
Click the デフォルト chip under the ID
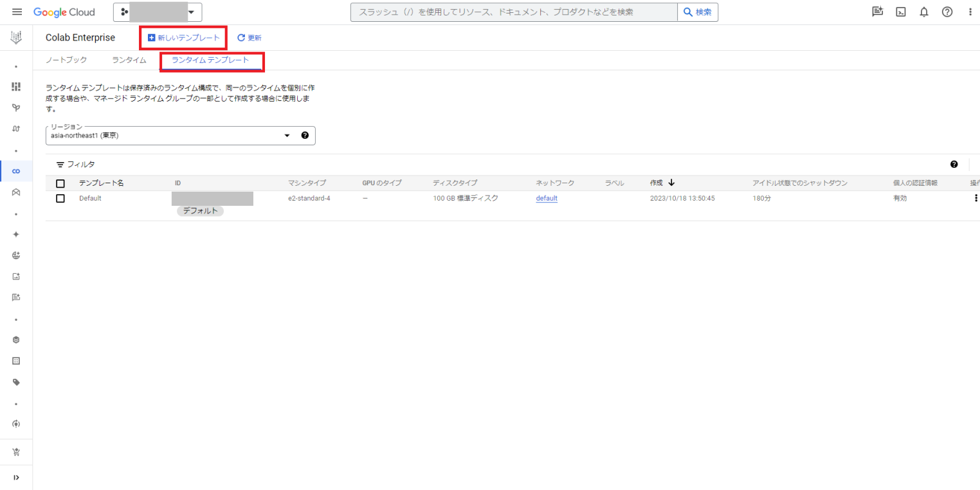[200, 211]
